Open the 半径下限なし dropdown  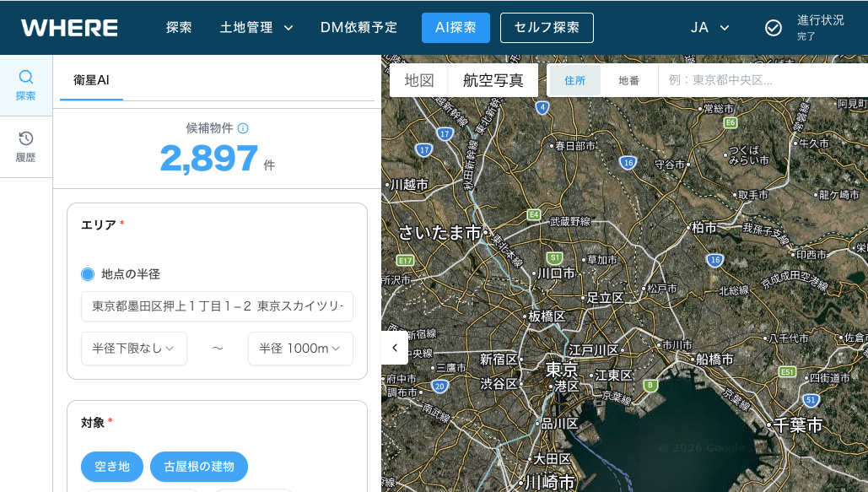coord(134,349)
